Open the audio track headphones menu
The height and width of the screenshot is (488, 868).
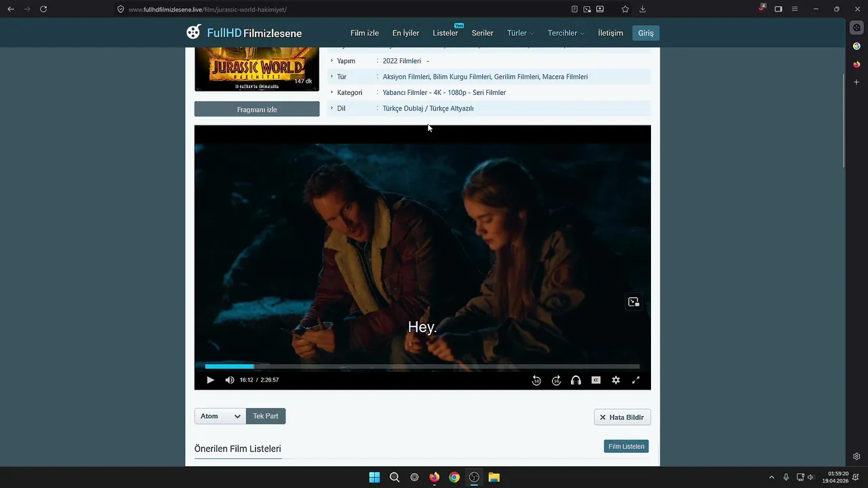pyautogui.click(x=576, y=380)
